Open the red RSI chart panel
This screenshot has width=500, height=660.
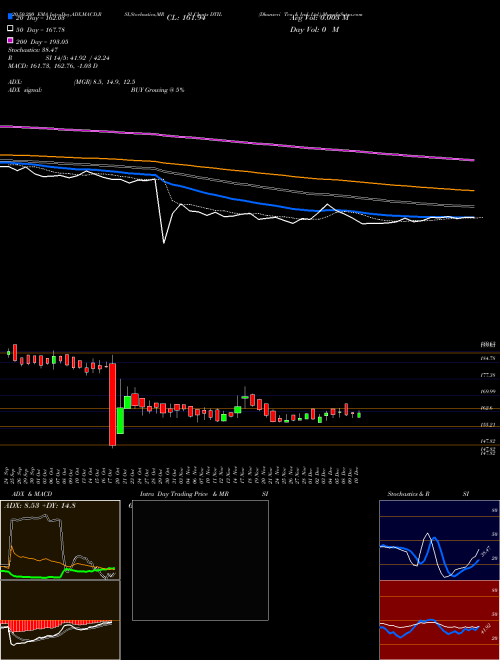click(439, 620)
